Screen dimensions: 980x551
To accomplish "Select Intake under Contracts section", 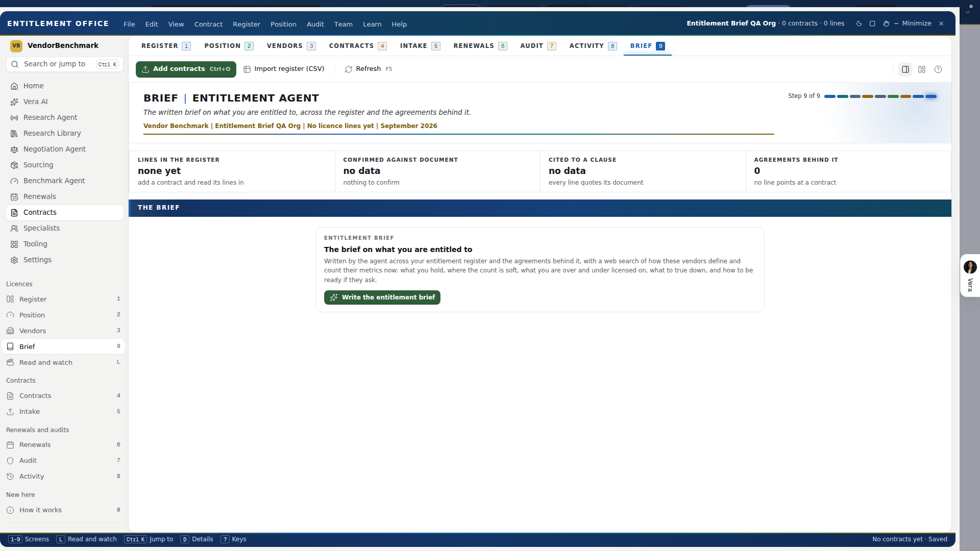I will [x=63, y=411].
